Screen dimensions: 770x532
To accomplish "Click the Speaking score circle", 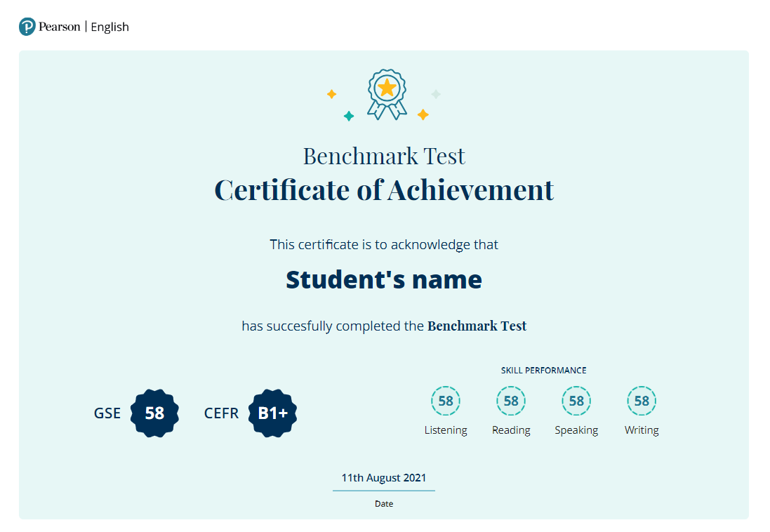I will (x=576, y=401).
